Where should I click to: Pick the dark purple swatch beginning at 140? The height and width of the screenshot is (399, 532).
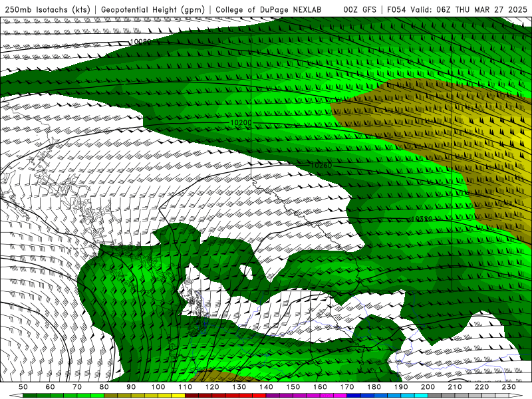coord(273,396)
